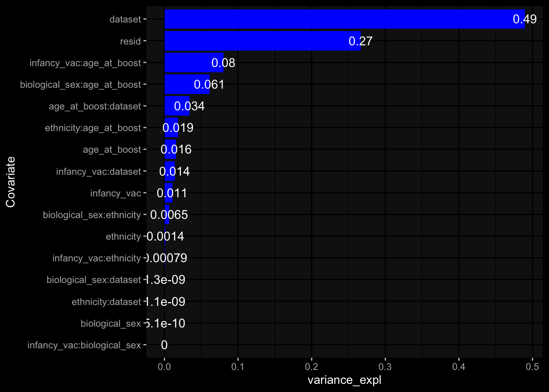Click the value label 0.0065
Viewport: 549px width, 392px height.
coord(169,215)
